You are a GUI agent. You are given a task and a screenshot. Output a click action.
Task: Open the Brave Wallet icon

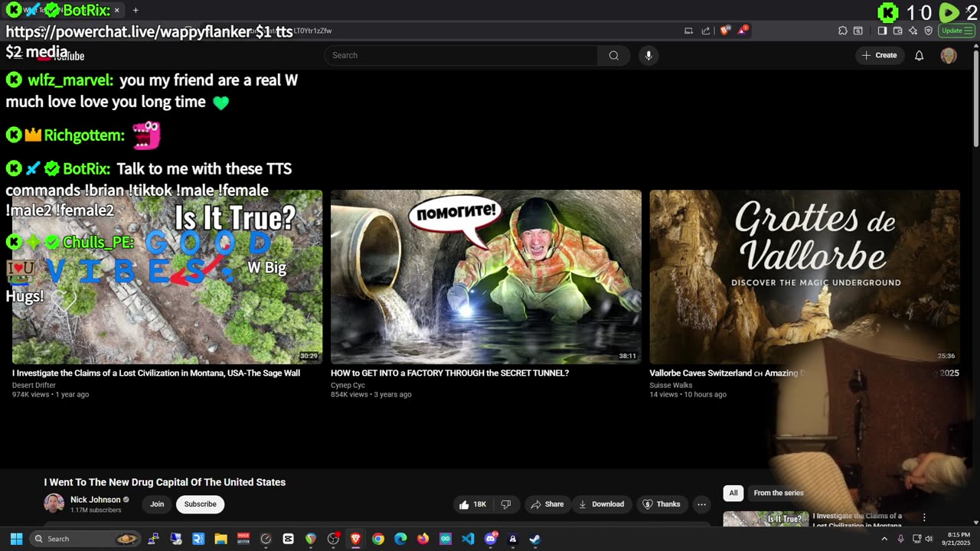[897, 31]
